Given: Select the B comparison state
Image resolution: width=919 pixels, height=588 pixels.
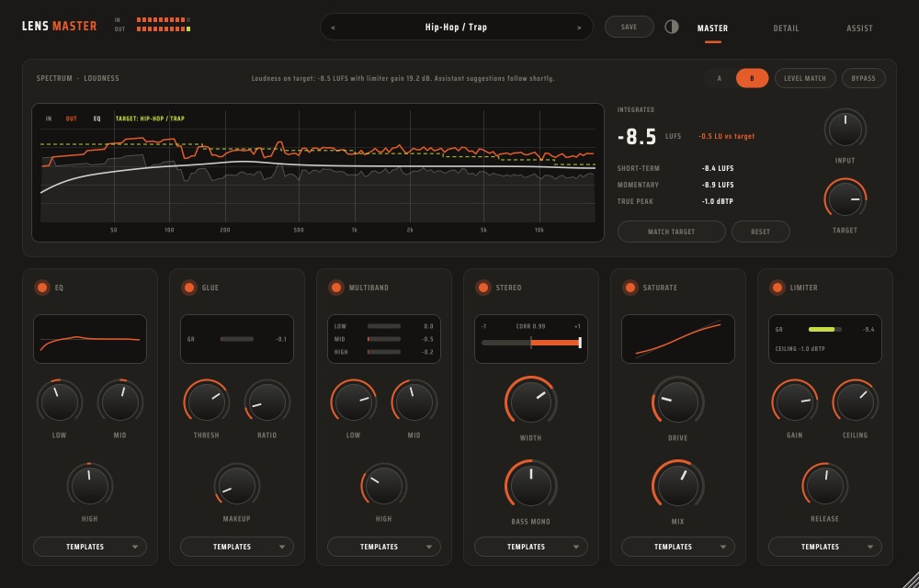Looking at the screenshot, I should pos(752,78).
